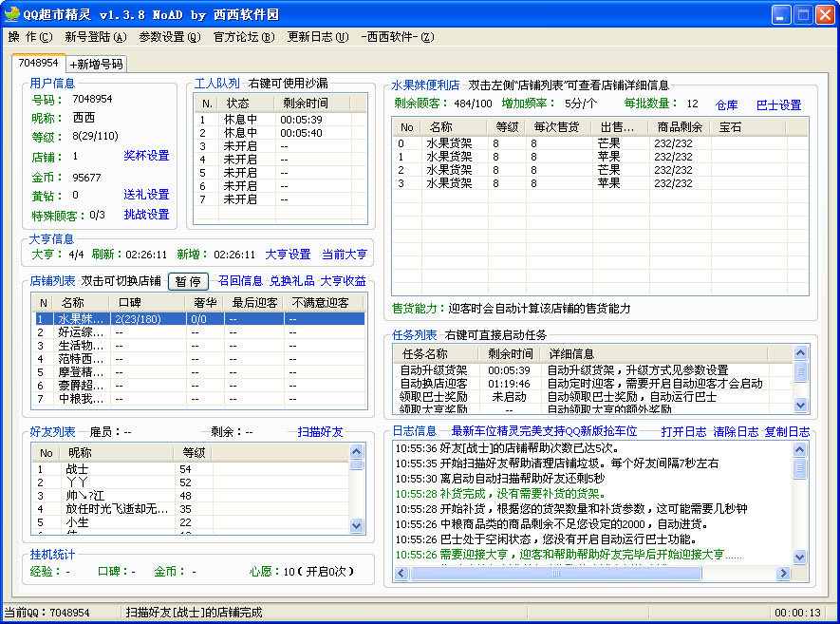Open the 挑战设置 link
Screen dimensions: 840x624
tap(146, 215)
